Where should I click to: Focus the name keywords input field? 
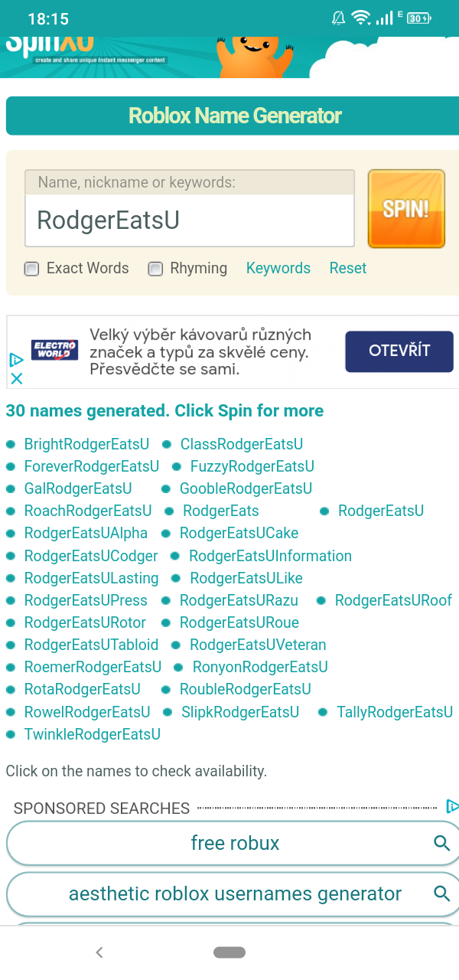pos(190,220)
